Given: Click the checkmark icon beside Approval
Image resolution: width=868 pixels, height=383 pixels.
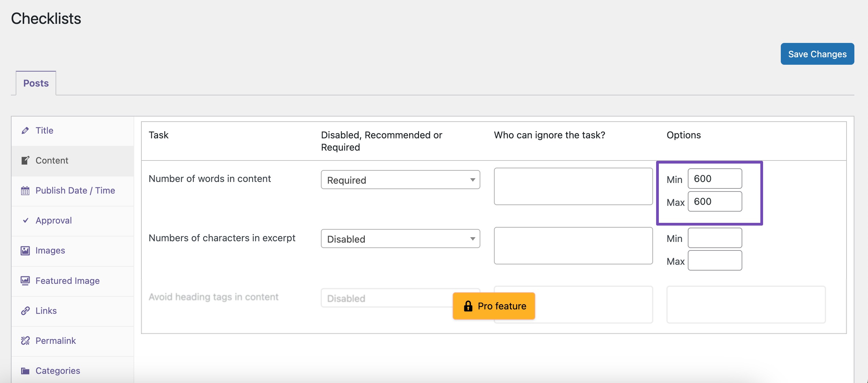Looking at the screenshot, I should point(25,220).
